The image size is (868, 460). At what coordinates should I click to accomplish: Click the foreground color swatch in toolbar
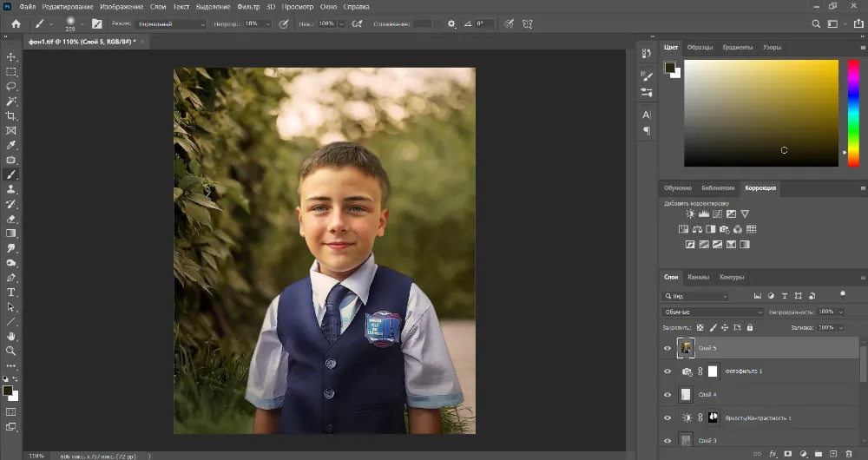point(8,391)
